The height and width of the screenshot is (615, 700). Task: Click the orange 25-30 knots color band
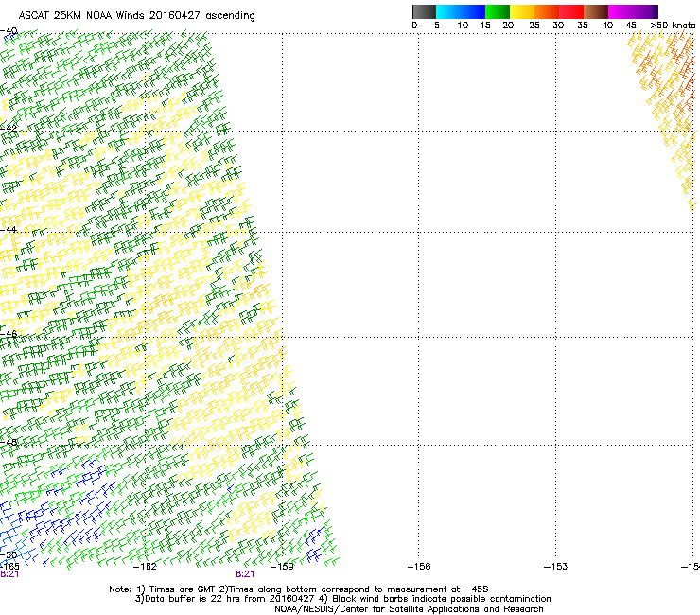pos(547,11)
